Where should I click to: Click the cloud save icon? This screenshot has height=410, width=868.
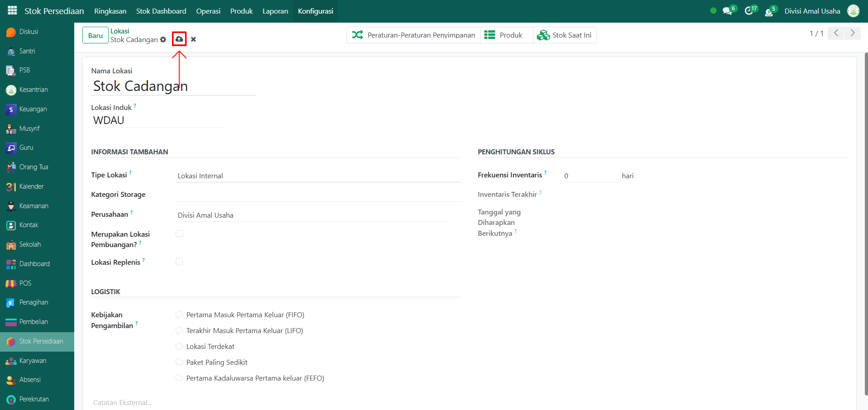(179, 39)
